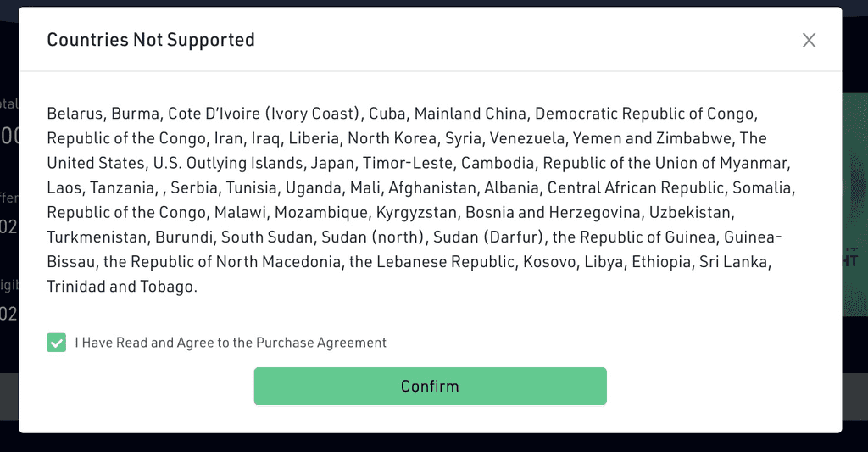The width and height of the screenshot is (868, 452).
Task: Click Sudan (Darfur) in the paragraph
Action: click(x=487, y=237)
